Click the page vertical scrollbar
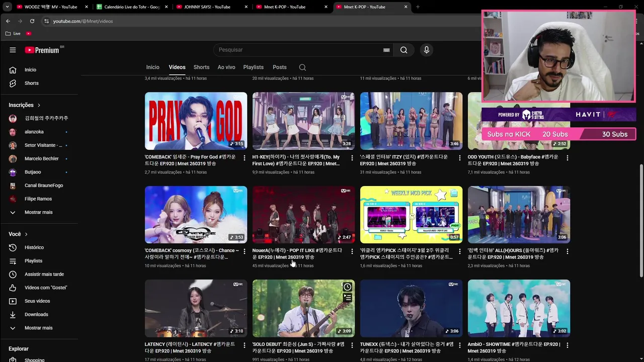This screenshot has width=644, height=362. [x=640, y=220]
